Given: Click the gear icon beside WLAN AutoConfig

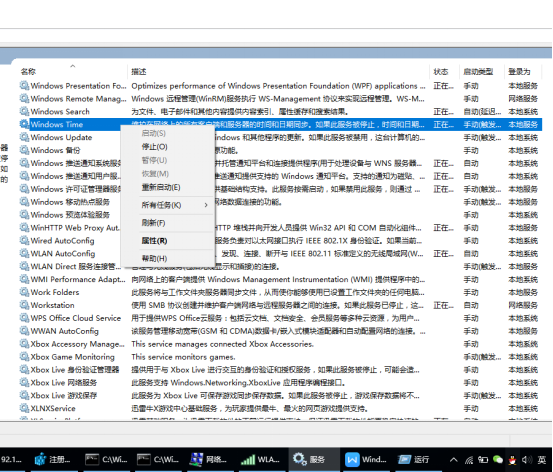Looking at the screenshot, I should pyautogui.click(x=24, y=253).
